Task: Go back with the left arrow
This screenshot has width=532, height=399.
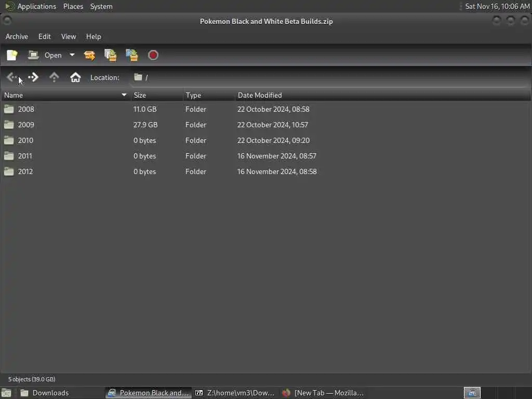Action: click(11, 77)
